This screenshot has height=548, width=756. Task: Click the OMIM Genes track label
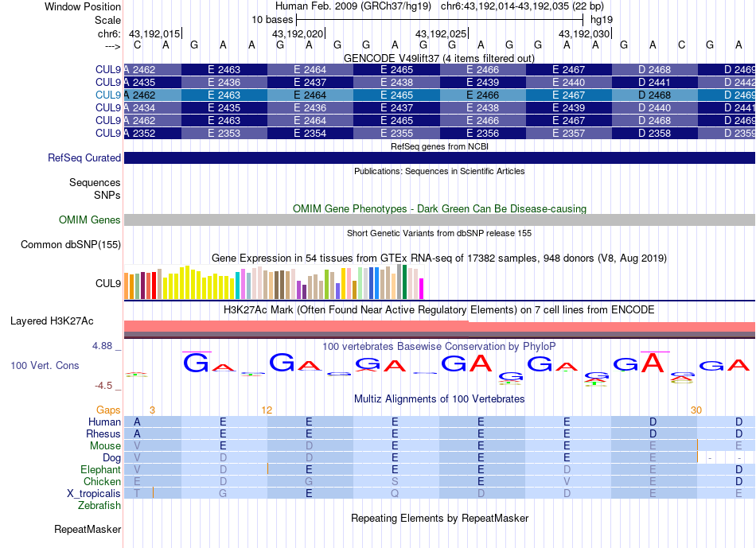[x=89, y=220]
